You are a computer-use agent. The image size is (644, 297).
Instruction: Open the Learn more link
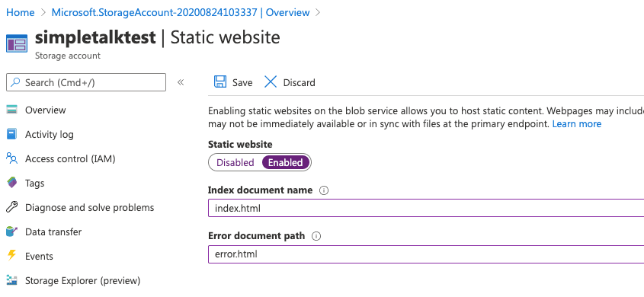pos(577,124)
